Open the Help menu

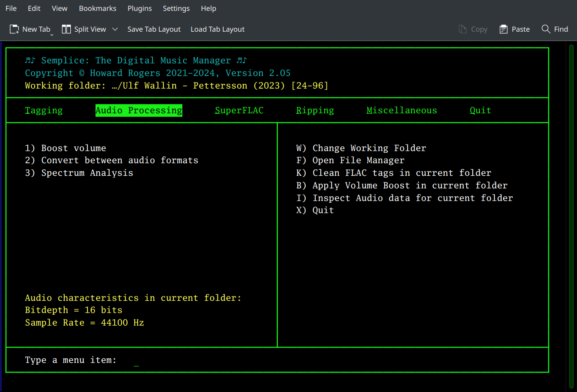[x=208, y=8]
